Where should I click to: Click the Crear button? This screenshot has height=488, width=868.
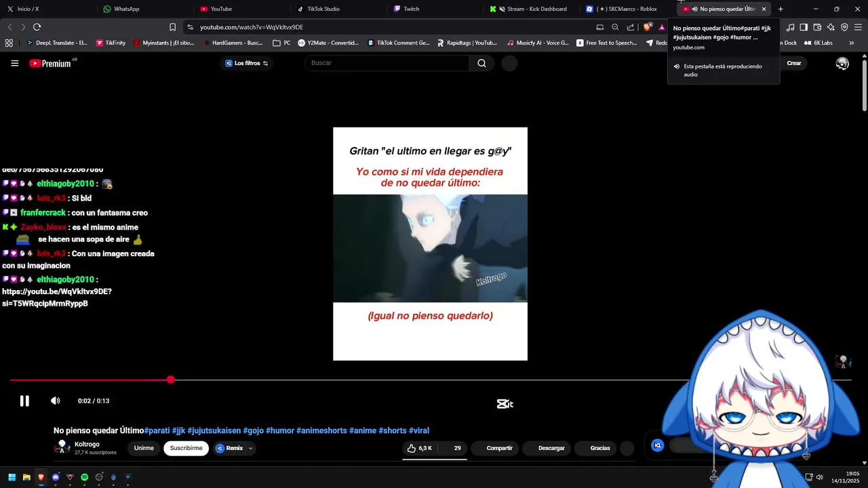tap(794, 63)
